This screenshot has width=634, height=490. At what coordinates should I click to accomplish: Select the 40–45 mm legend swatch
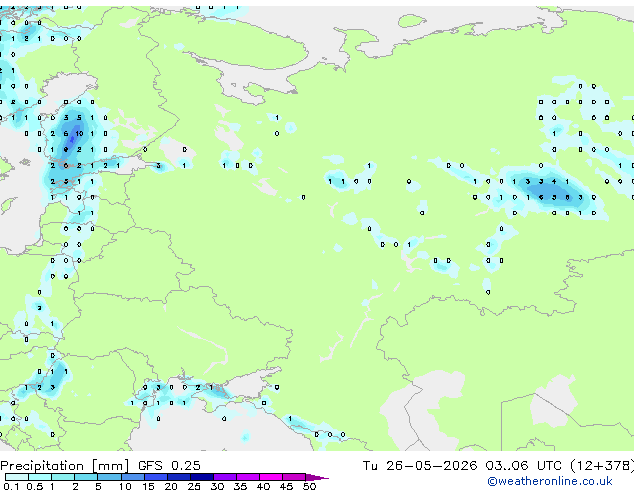(x=271, y=477)
